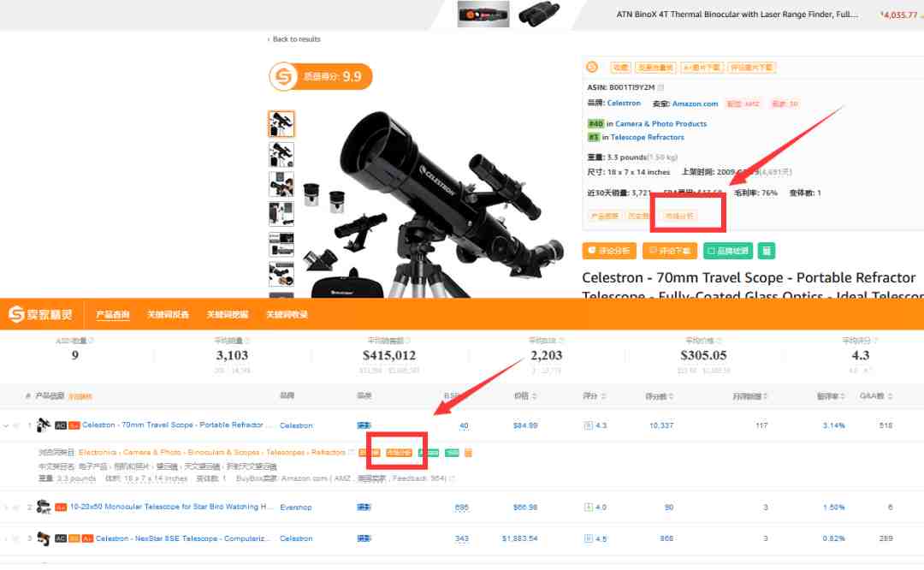Click the AC badge on the NexStar 8SE row
The image size is (924, 570).
(x=60, y=538)
